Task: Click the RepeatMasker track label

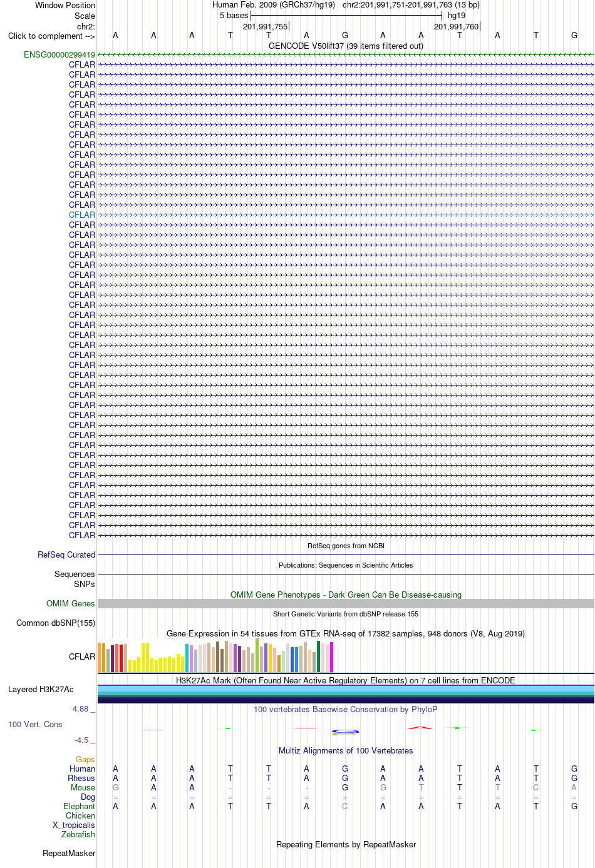Action: point(69,853)
